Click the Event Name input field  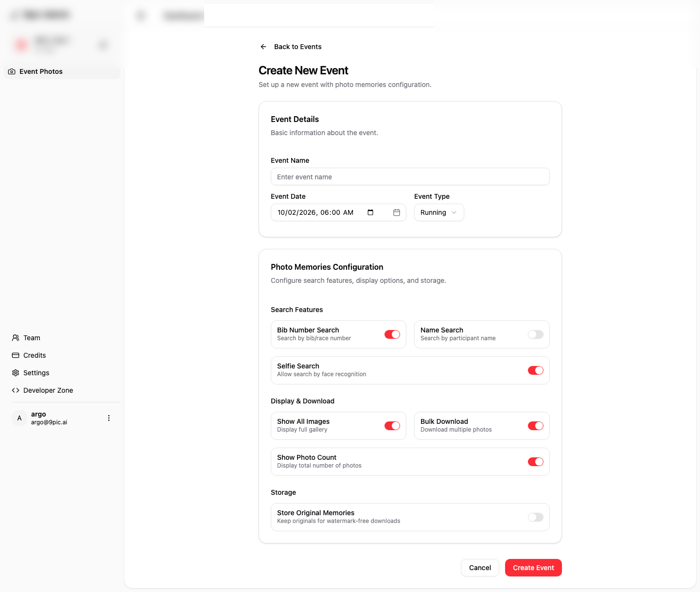coord(410,177)
